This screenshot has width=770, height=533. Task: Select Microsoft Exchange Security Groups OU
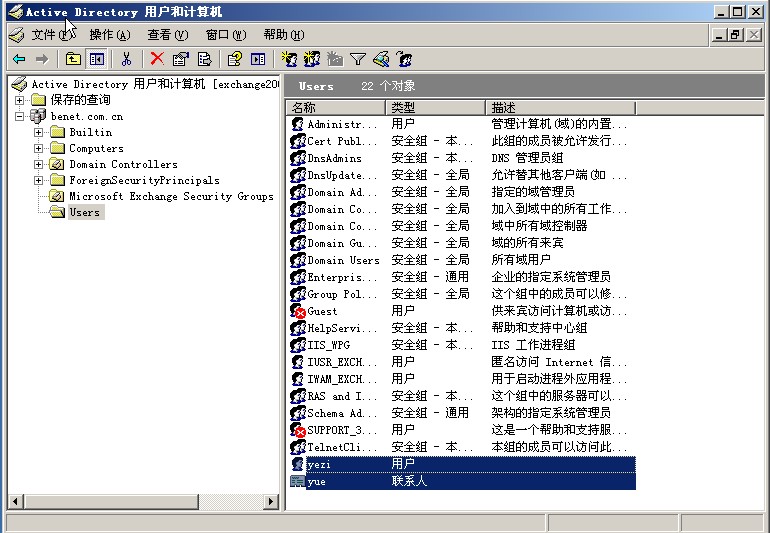(x=171, y=196)
